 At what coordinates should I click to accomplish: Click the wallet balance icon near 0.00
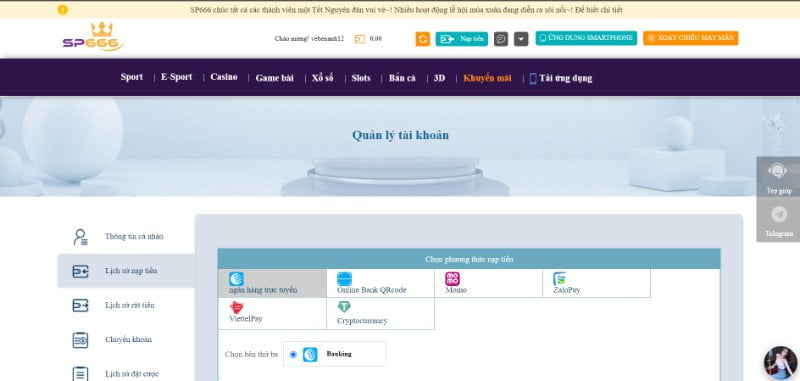[x=360, y=39]
